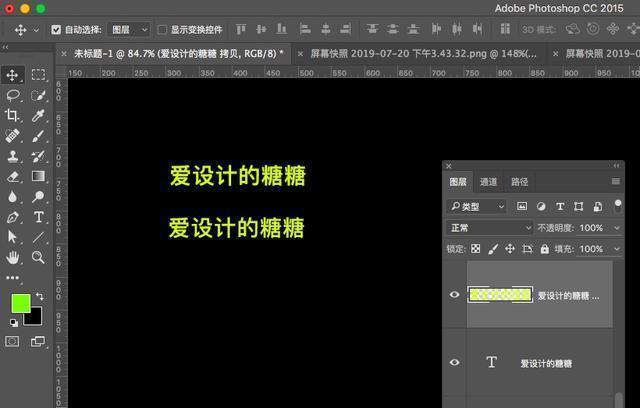Select the Blur tool
The width and height of the screenshot is (640, 408).
pyautogui.click(x=12, y=197)
